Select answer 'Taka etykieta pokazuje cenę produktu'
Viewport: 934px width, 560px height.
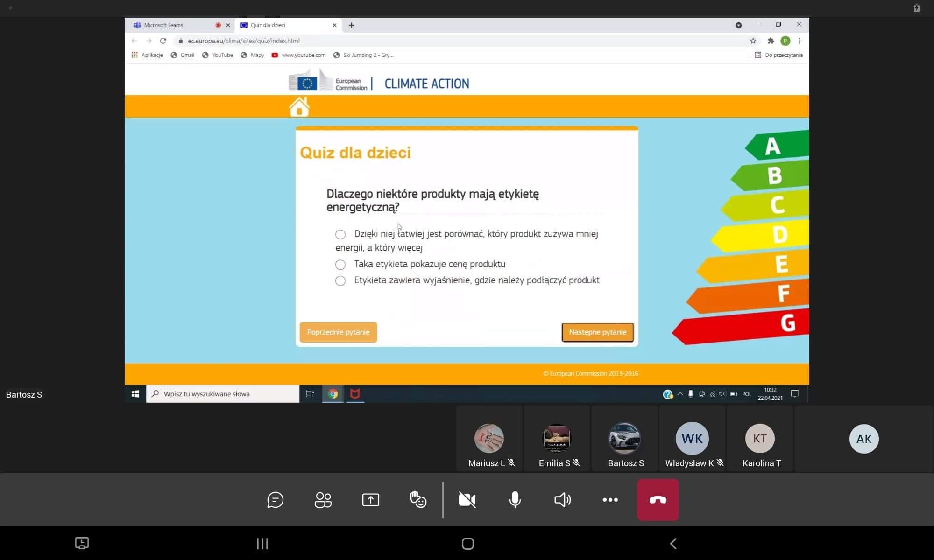coord(340,265)
